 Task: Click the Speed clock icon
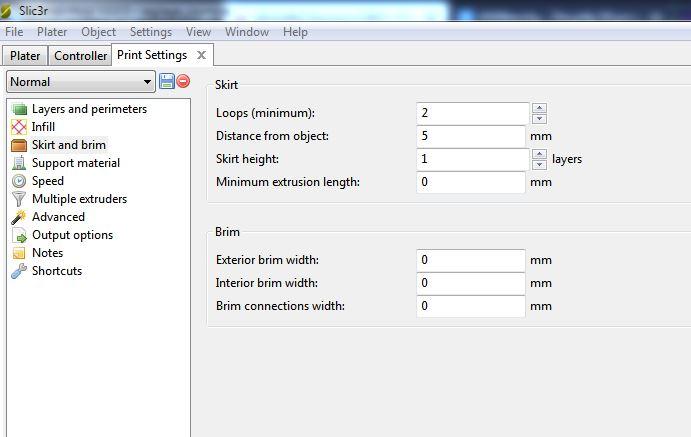pos(18,181)
